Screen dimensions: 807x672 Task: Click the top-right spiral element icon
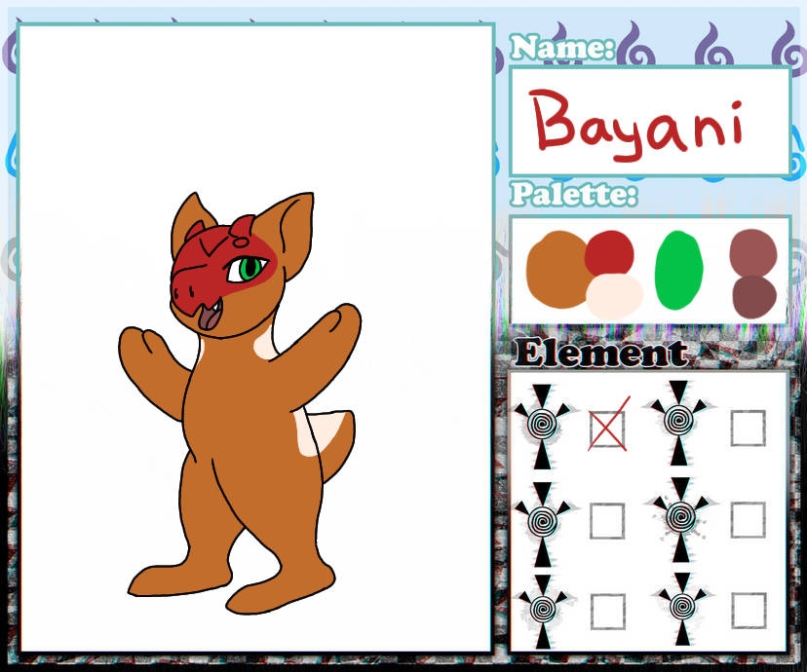pyautogui.click(x=678, y=422)
